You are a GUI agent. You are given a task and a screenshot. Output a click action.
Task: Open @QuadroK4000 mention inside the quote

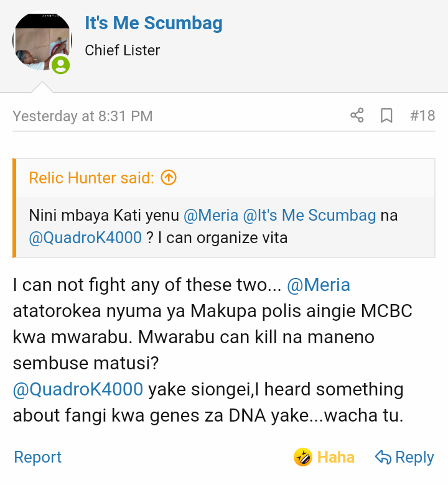coord(85,238)
